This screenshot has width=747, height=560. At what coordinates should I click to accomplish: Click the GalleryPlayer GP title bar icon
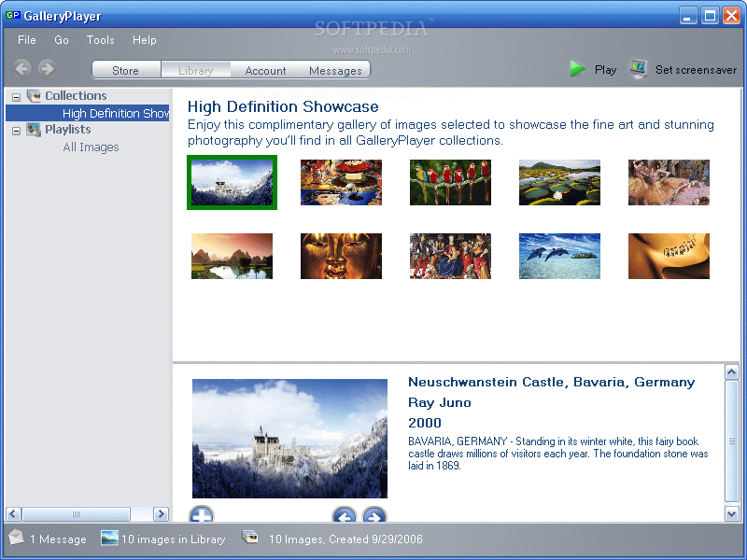(12, 15)
